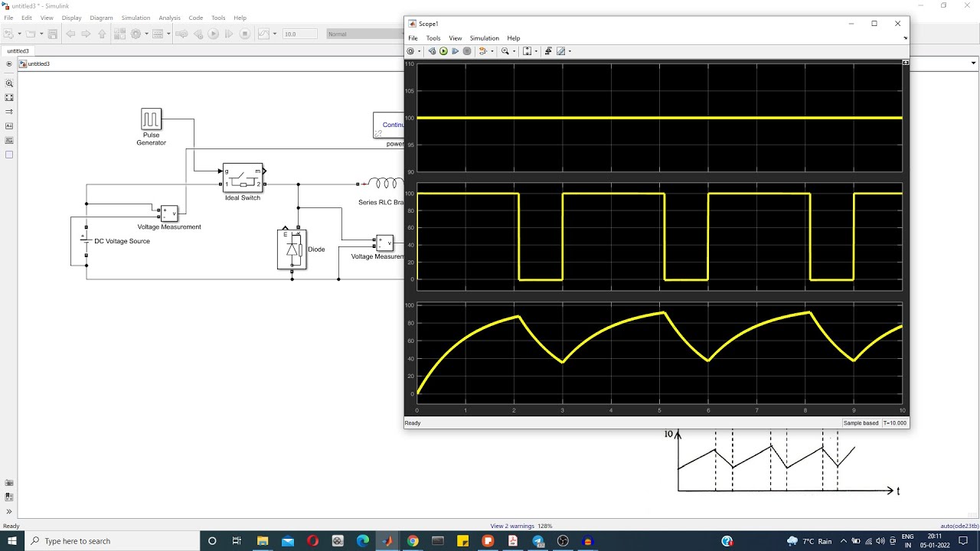Click the Save icon in Simulink toolbar
Screen dimensions: 980x551
tap(53, 34)
